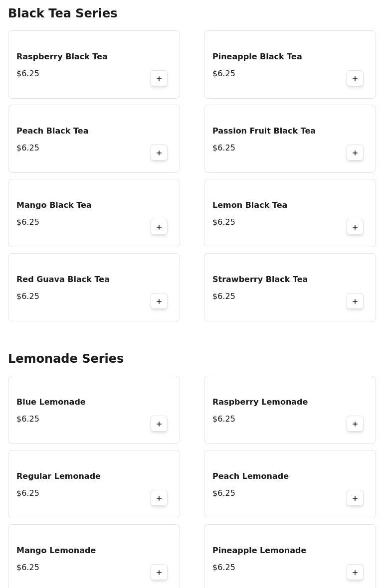
Task: Click plus icon for Peach Black Tea
Action: (x=159, y=152)
